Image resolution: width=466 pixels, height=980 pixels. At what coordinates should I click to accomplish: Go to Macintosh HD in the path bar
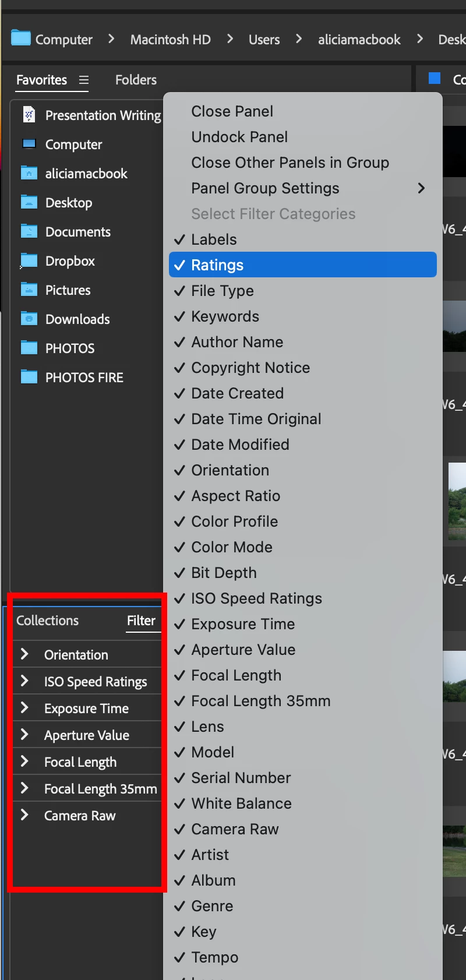[x=170, y=40]
